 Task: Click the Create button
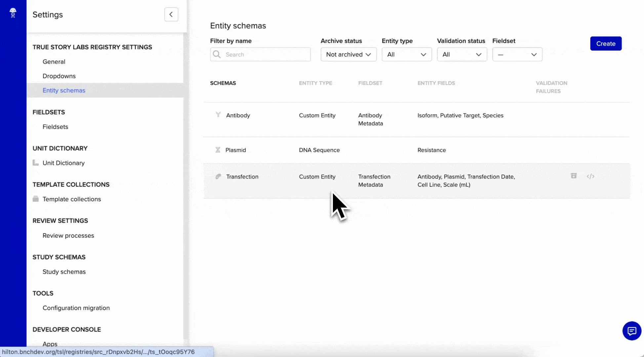point(606,43)
